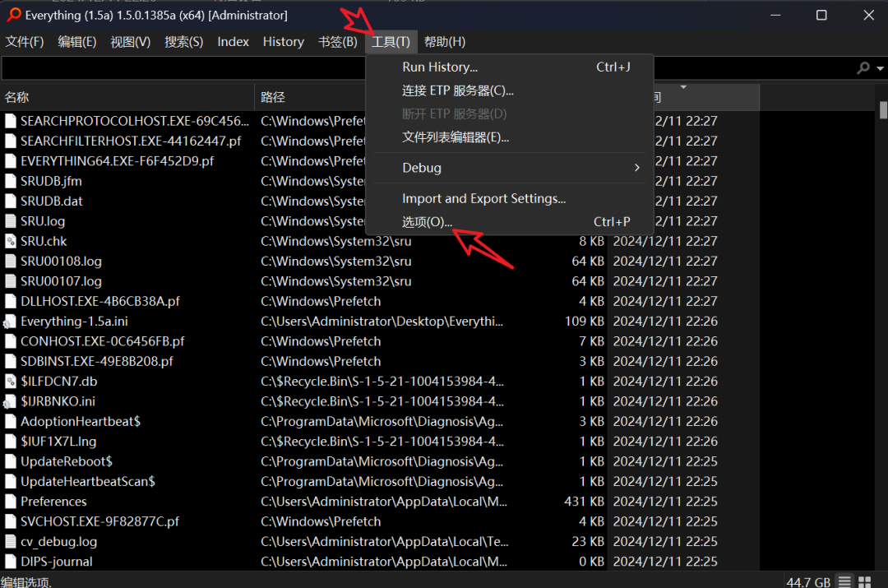Image resolution: width=888 pixels, height=588 pixels.
Task: Open the search filter dropdown arrow
Action: (x=880, y=68)
